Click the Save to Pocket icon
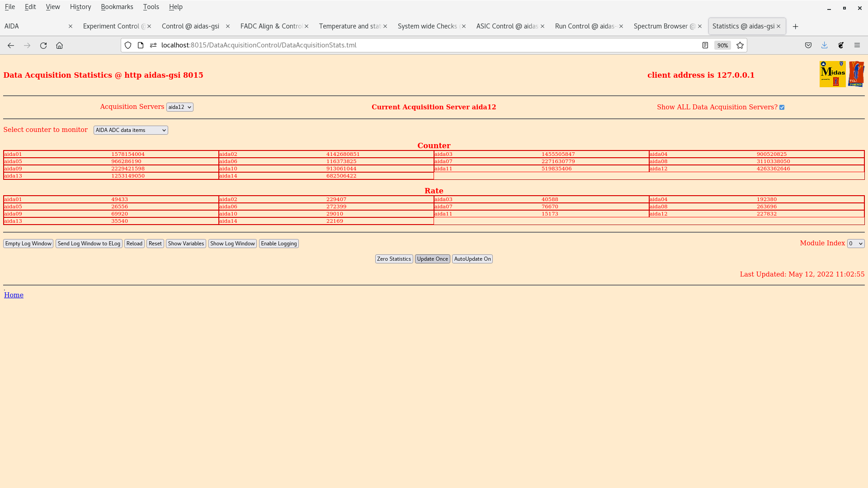This screenshot has height=488, width=868. [x=808, y=45]
